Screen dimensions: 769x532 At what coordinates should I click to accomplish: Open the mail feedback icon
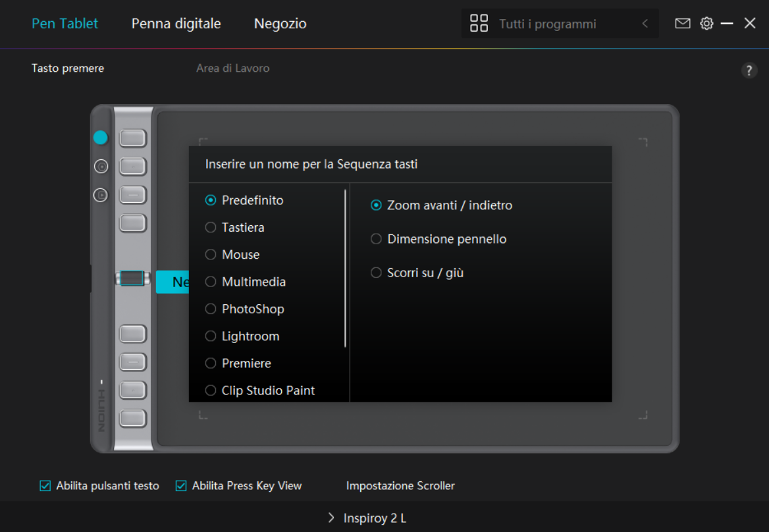coord(682,23)
